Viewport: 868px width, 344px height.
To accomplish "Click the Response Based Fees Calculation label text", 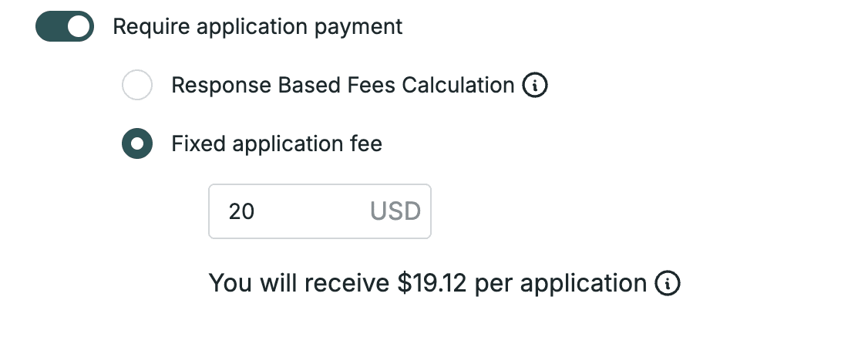I will tap(343, 85).
